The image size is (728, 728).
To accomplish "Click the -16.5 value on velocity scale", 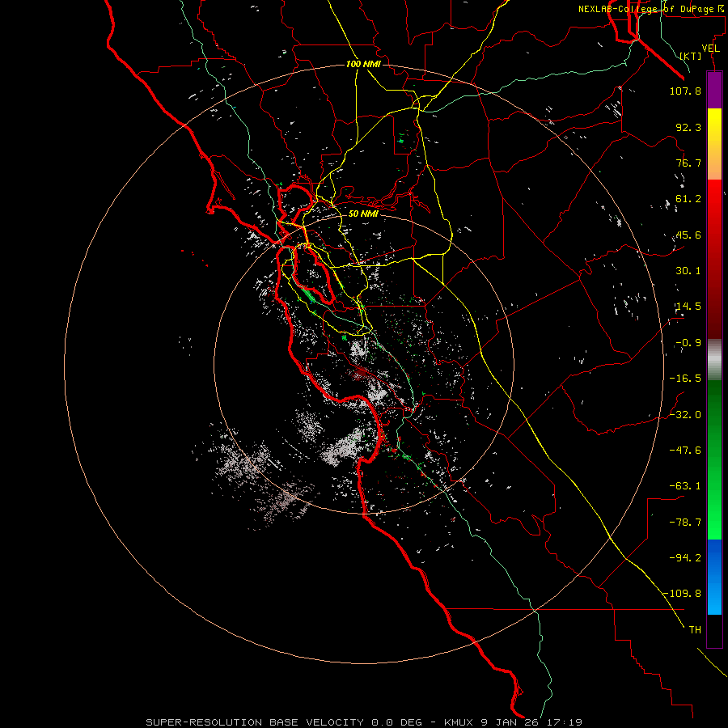I will tap(685, 379).
